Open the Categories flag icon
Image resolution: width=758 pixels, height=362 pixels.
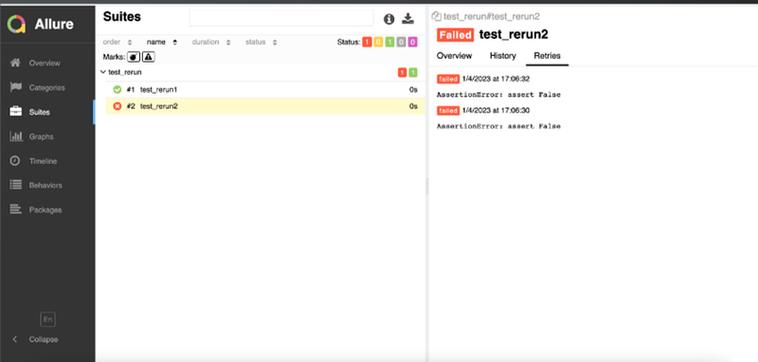click(15, 87)
